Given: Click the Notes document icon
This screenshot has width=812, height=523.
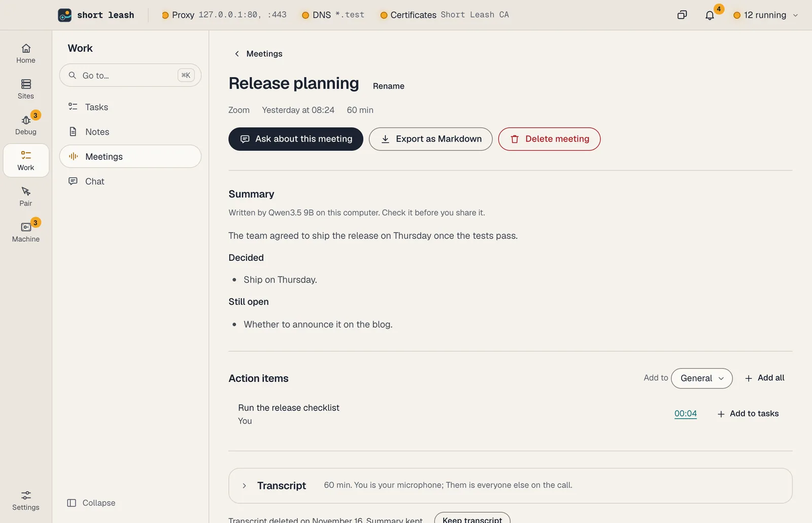Looking at the screenshot, I should (73, 131).
